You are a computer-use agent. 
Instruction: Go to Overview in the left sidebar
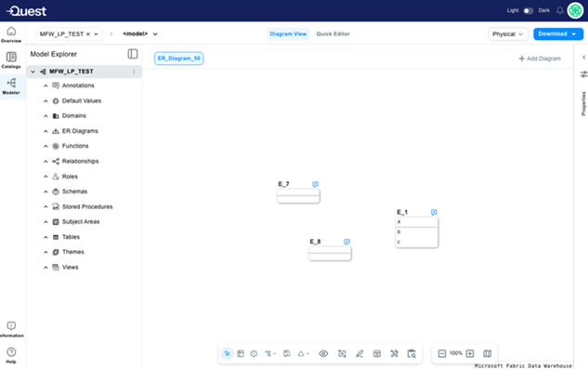tap(11, 34)
